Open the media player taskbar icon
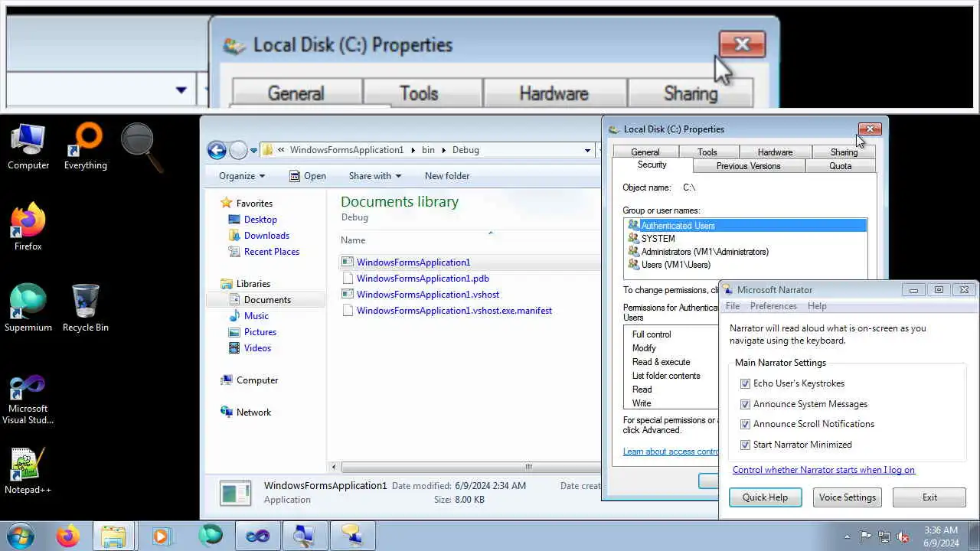The image size is (980, 551). [162, 536]
